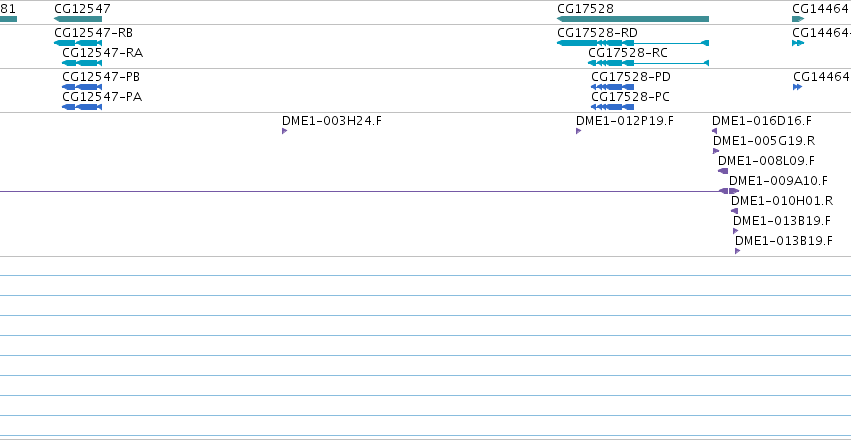
Task: Select the CG12547-PA coding glyph
Action: tap(82, 107)
